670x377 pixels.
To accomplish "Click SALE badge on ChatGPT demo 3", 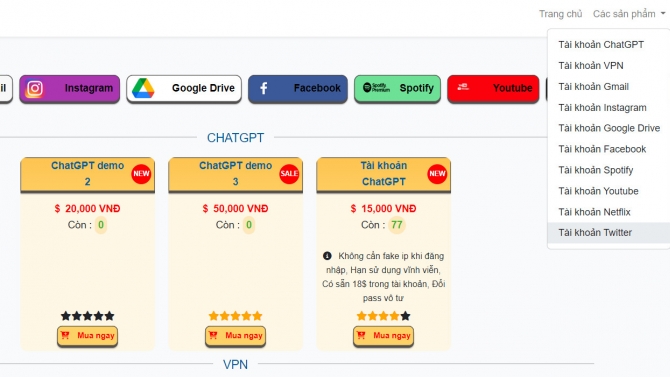I will pyautogui.click(x=289, y=174).
